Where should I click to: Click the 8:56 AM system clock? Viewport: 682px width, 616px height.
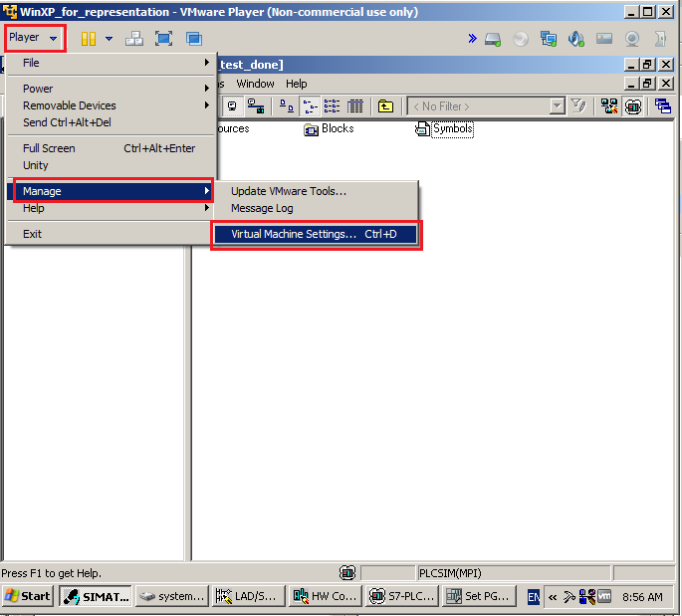click(642, 597)
